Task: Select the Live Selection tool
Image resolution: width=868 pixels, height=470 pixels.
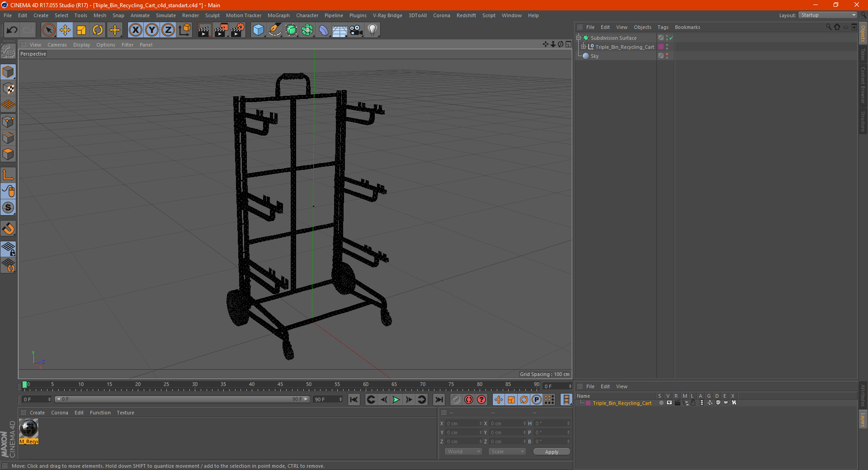Action: click(48, 30)
